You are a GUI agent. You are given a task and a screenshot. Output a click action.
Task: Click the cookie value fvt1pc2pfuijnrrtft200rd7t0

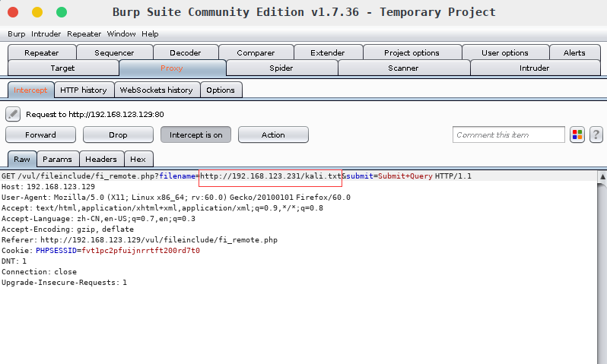click(x=141, y=251)
